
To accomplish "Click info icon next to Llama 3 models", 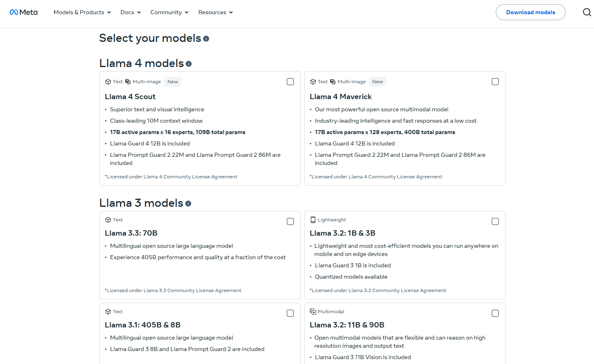I will pyautogui.click(x=188, y=204).
